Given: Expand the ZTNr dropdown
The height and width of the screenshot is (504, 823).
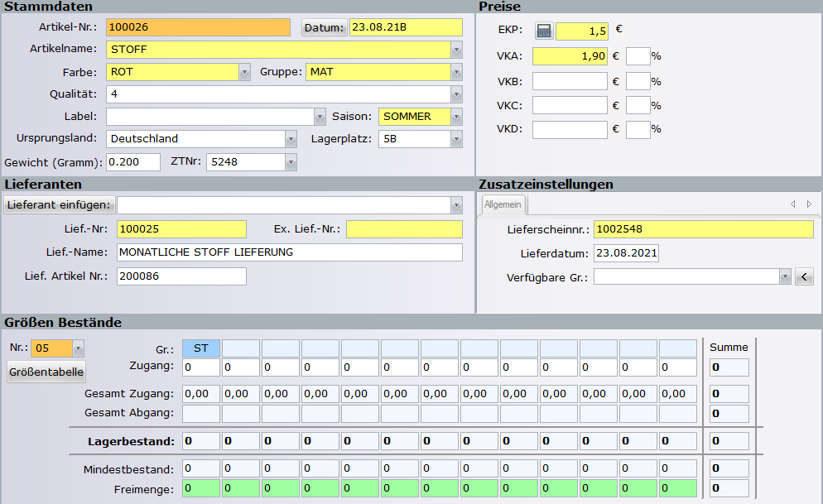Looking at the screenshot, I should pos(291,162).
